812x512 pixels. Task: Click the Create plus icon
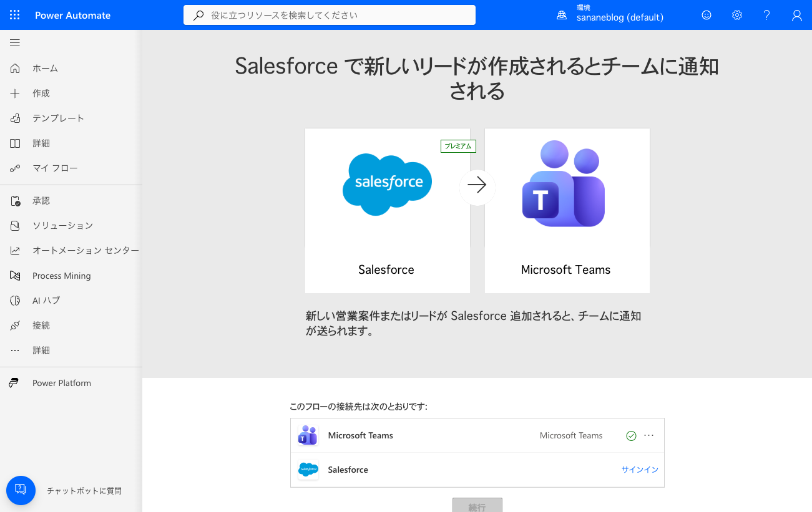[x=15, y=94]
